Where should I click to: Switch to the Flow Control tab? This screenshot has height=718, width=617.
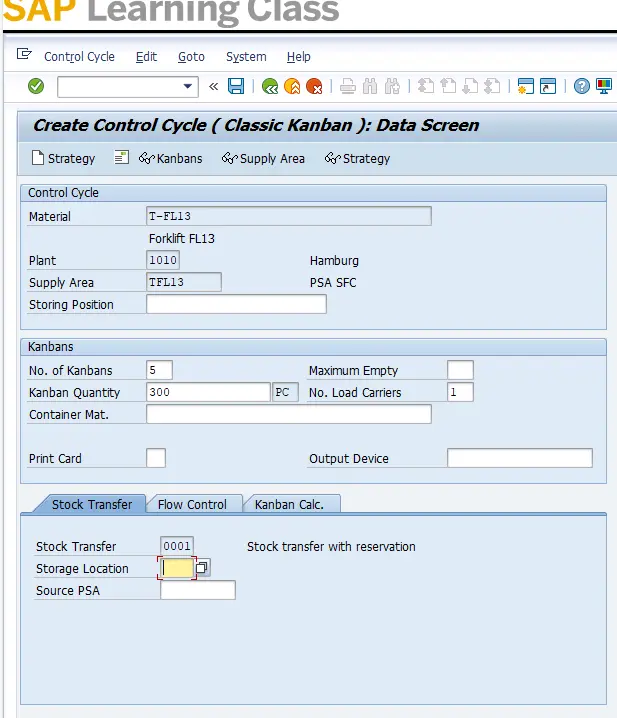click(x=192, y=504)
